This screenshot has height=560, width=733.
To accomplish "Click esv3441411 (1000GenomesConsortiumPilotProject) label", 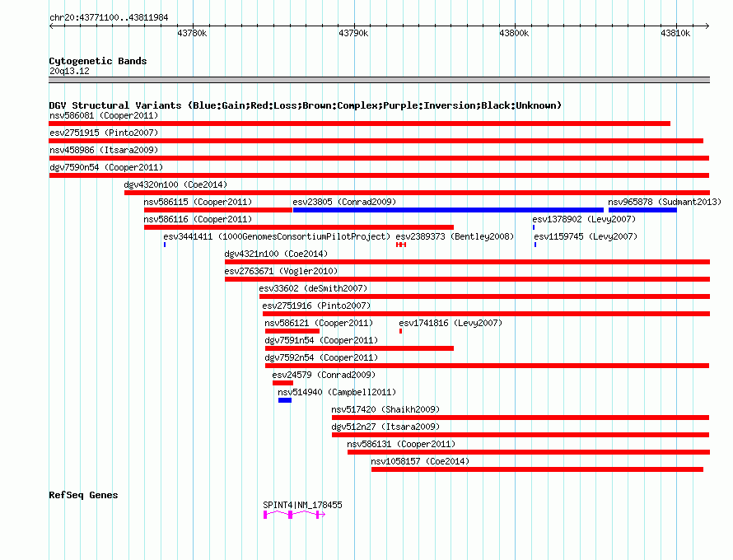I will click(x=277, y=236).
